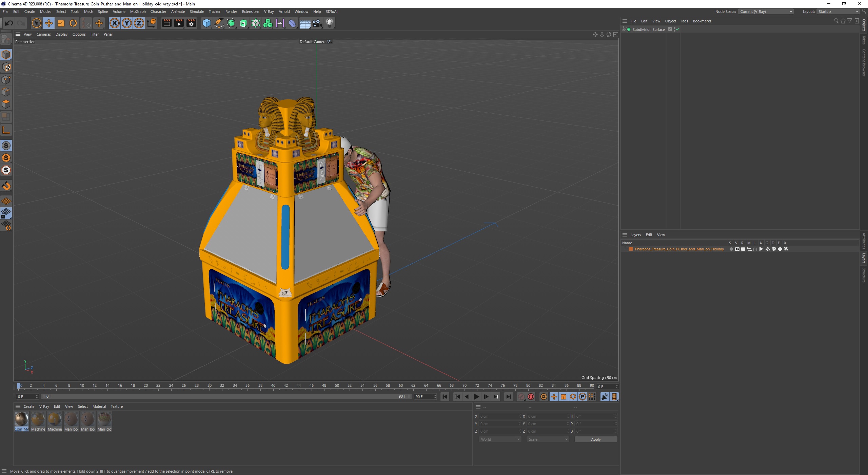Open Layers panel hamburger menu

[625, 235]
